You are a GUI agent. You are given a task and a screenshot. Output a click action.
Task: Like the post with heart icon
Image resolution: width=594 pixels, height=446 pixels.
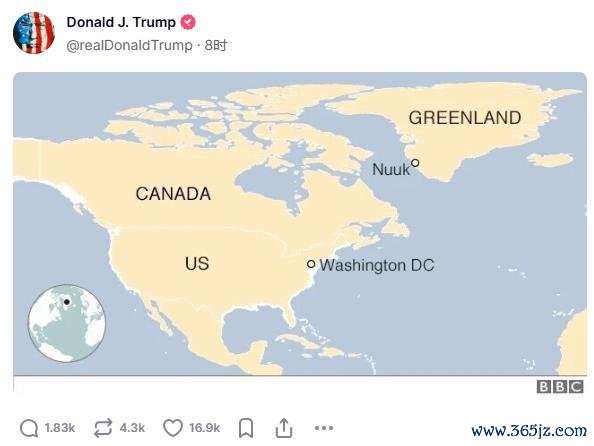[x=173, y=428]
